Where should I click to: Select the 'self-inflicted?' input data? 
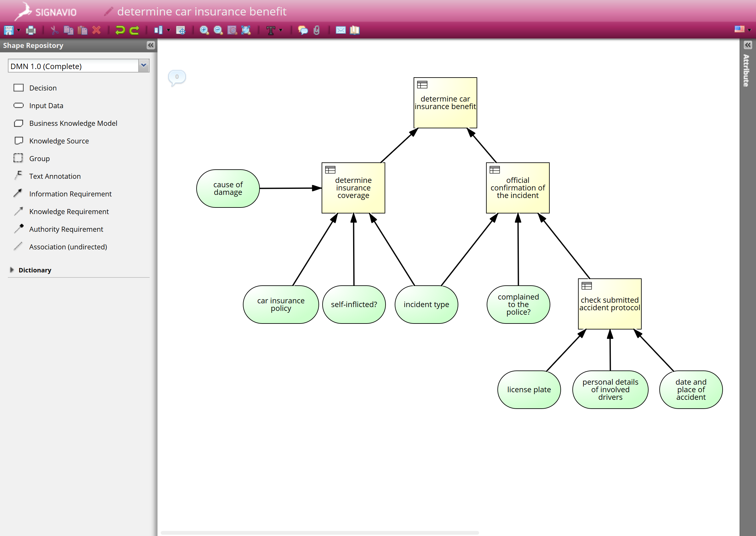coord(354,305)
